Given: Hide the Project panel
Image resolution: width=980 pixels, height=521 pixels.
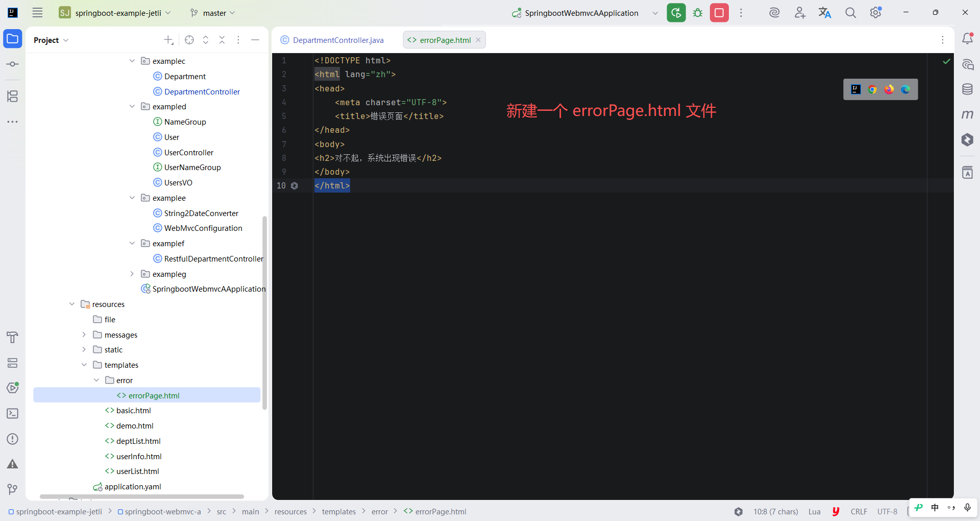Looking at the screenshot, I should (x=255, y=40).
